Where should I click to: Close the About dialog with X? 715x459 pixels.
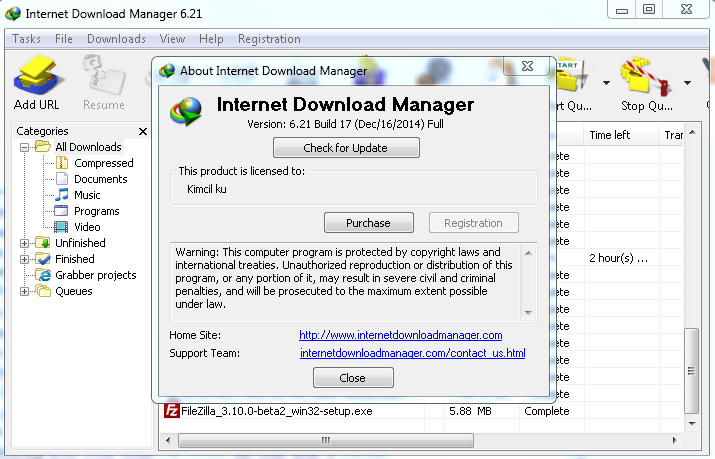point(528,67)
